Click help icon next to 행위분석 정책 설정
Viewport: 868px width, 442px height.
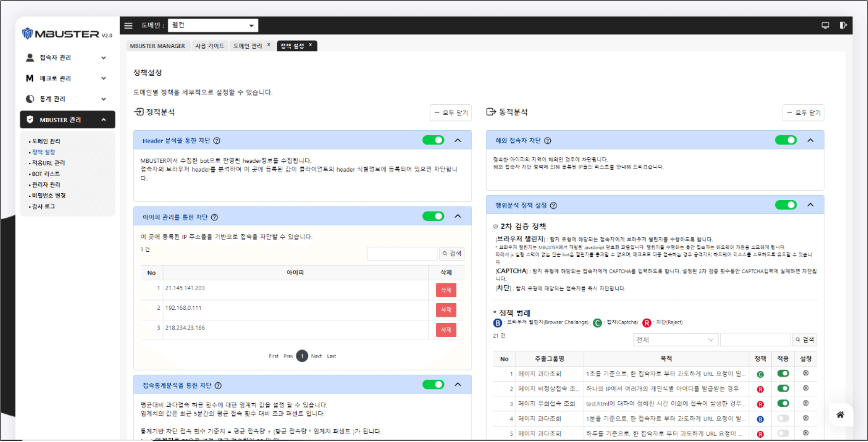pyautogui.click(x=554, y=205)
